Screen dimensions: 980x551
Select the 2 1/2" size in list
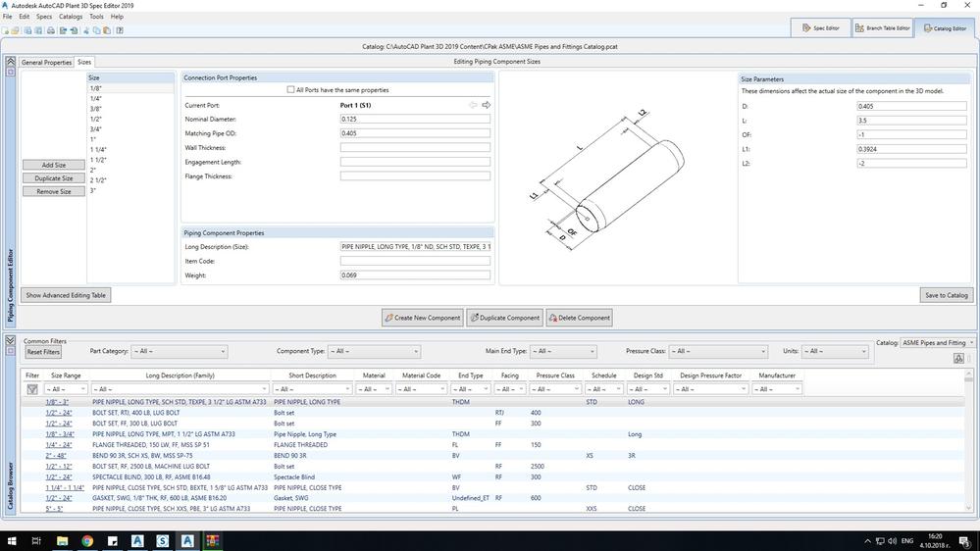coord(98,180)
